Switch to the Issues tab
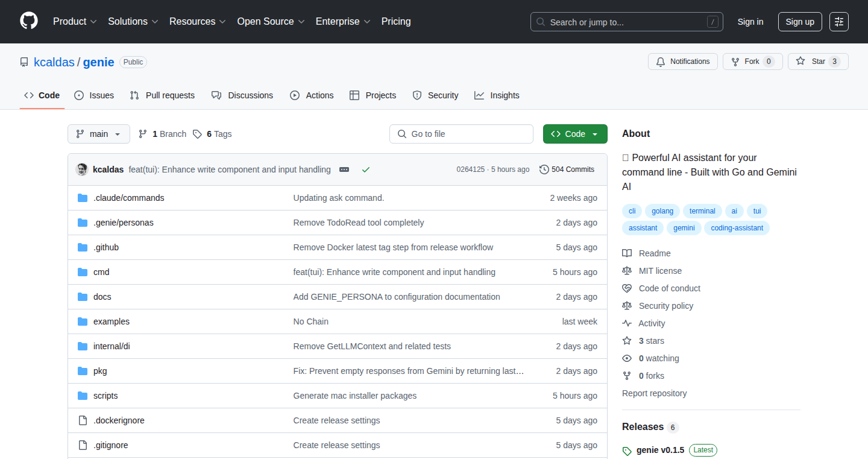 94,95
